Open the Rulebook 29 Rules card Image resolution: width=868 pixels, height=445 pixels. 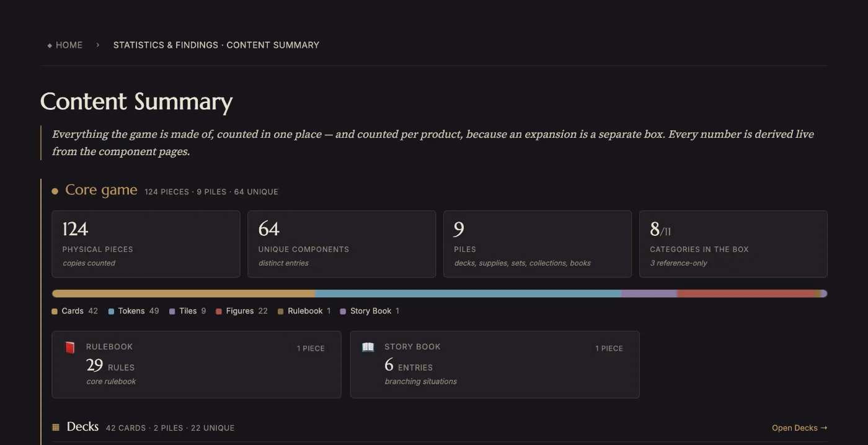tap(197, 364)
